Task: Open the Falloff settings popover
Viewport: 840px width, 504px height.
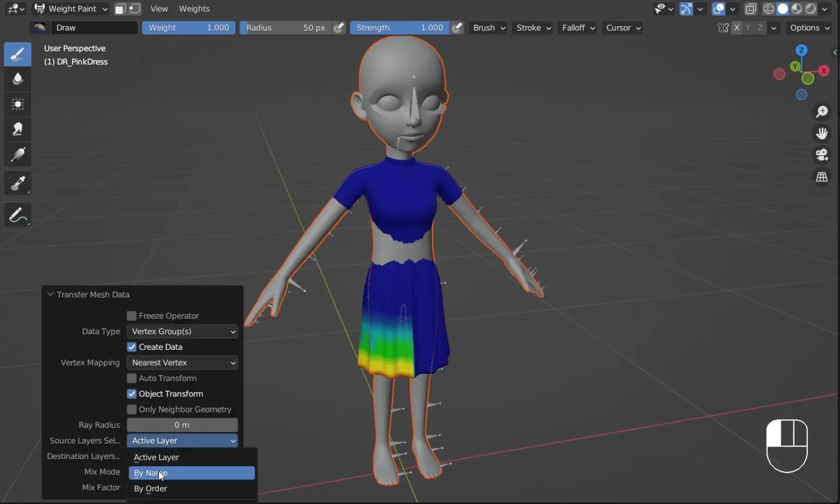Action: [578, 28]
